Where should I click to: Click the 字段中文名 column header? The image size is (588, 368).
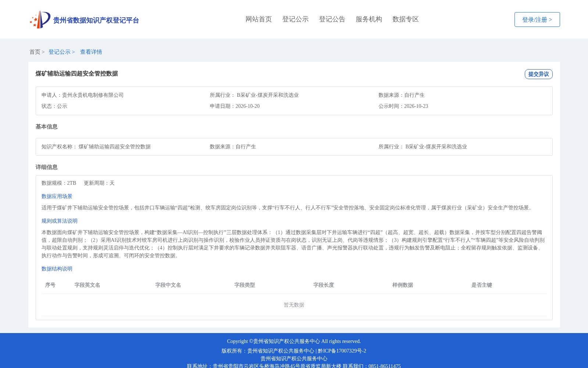point(168,285)
